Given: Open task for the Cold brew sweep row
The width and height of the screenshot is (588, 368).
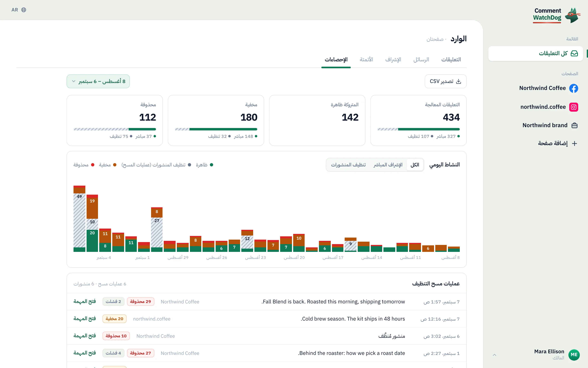Looking at the screenshot, I should 85,319.
